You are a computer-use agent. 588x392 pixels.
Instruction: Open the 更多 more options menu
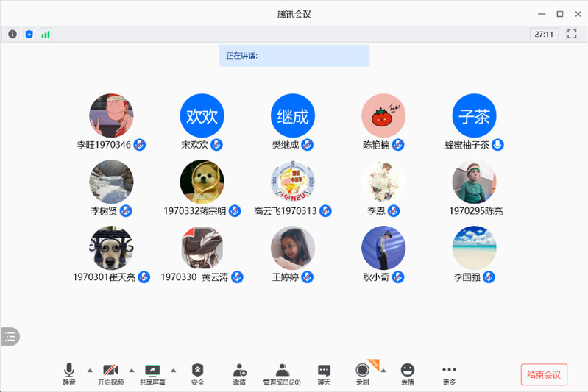click(449, 374)
